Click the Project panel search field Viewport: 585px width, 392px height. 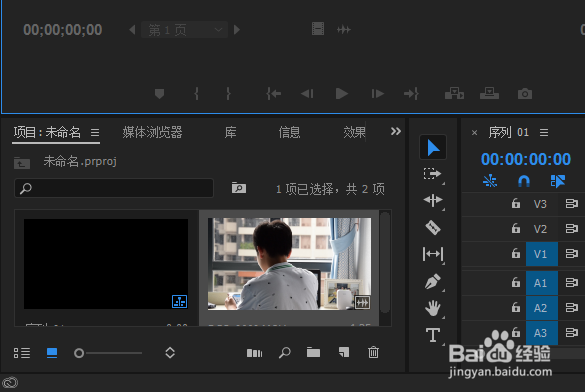point(114,188)
